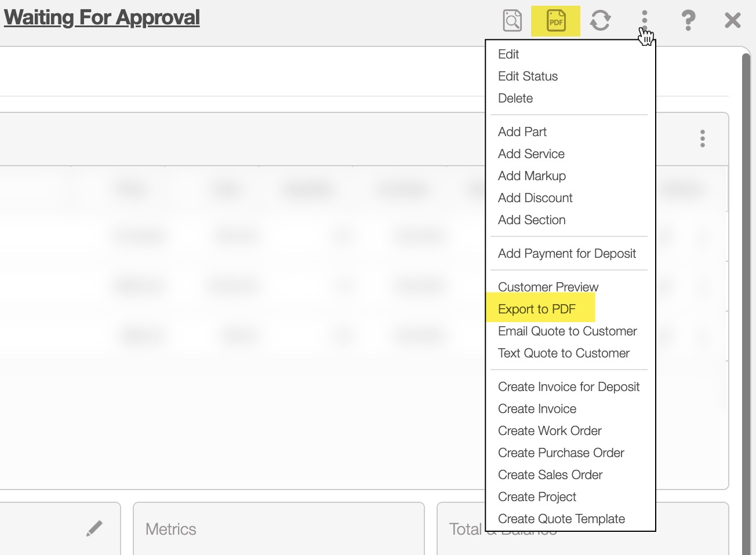Screen dimensions: 756x555
Task: Choose Create Work Order option
Action: [550, 431]
